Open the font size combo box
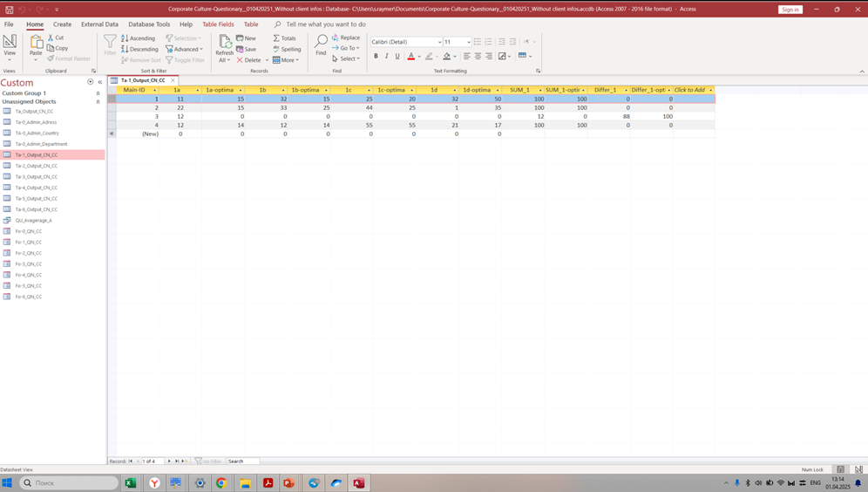This screenshot has width=868, height=492. click(x=458, y=42)
